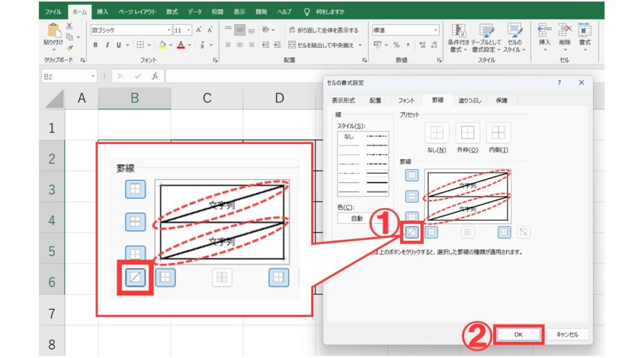644x358 pixels.
Task: Click the Copy icon in the ribbon
Action: click(x=69, y=37)
